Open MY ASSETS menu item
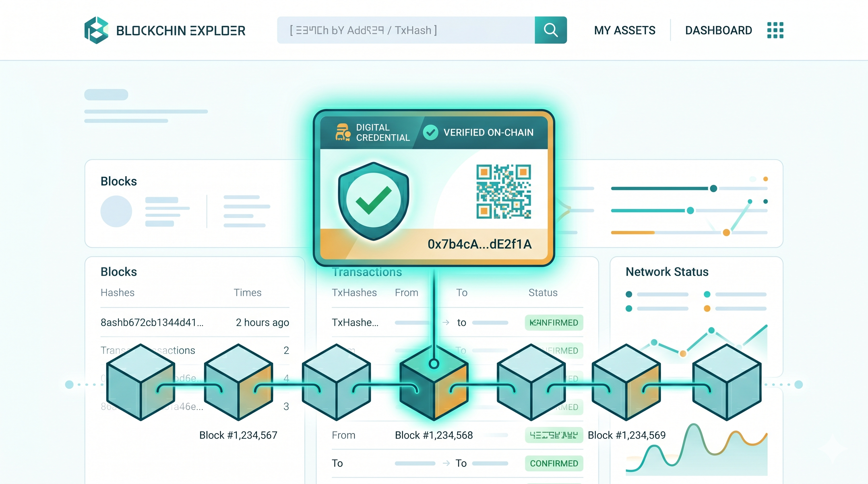868x484 pixels. 625,30
